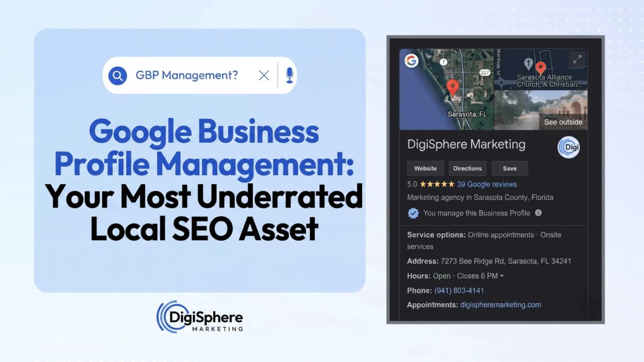Open the 39 Google reviews link
This screenshot has width=644, height=362.
point(487,183)
